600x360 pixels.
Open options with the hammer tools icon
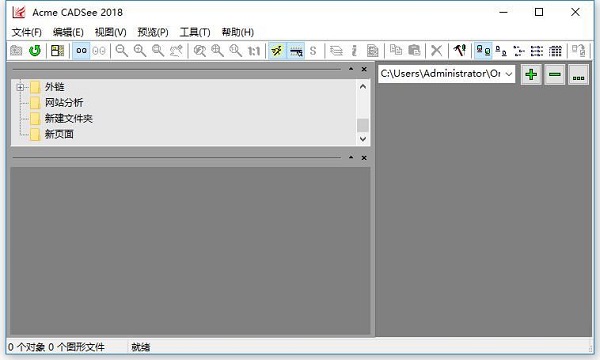[x=460, y=50]
